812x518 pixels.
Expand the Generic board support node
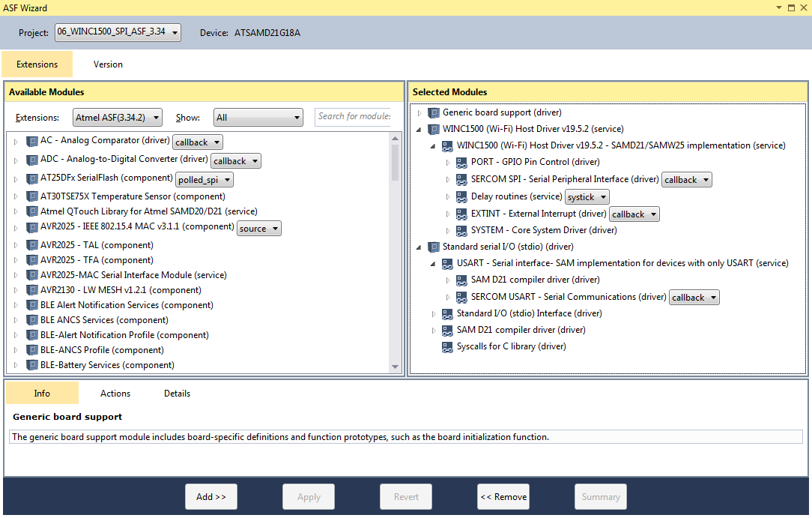coord(419,113)
